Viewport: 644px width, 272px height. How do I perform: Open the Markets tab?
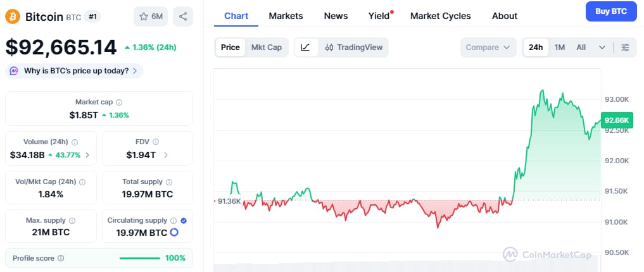click(x=286, y=16)
